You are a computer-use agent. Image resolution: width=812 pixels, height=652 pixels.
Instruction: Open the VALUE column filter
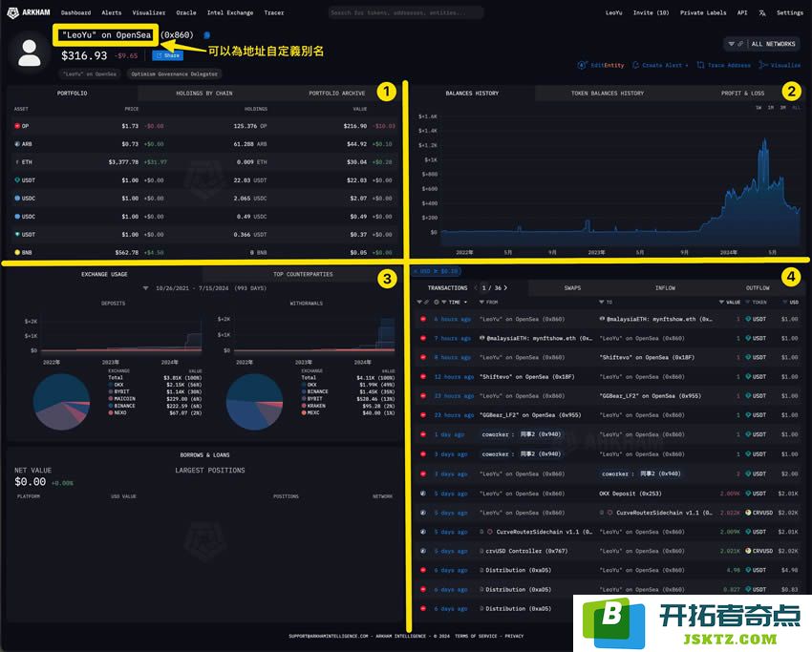point(721,303)
